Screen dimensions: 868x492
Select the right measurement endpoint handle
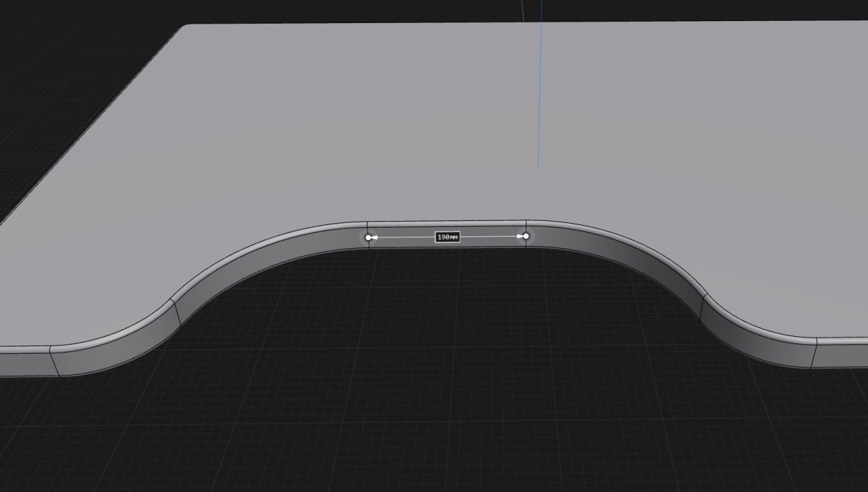pyautogui.click(x=526, y=236)
